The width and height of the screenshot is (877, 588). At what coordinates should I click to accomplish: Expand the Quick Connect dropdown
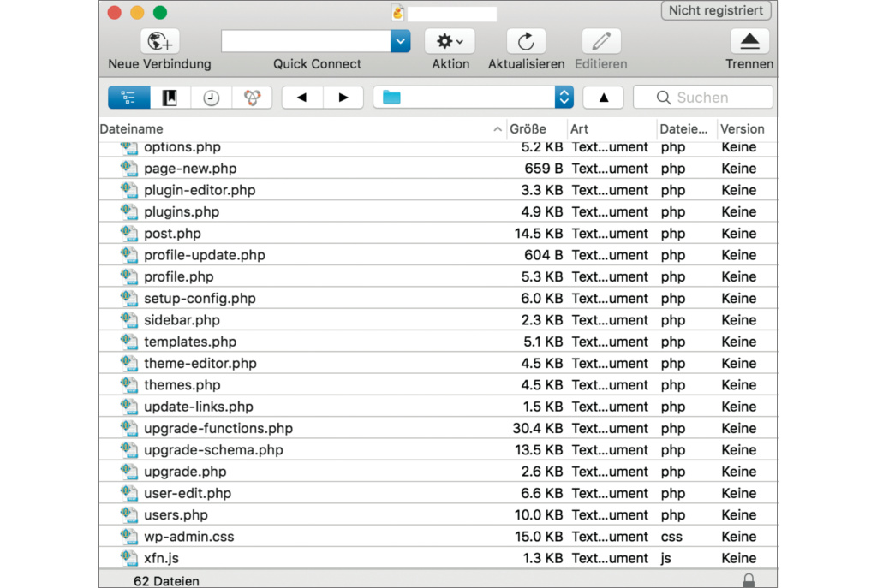[400, 41]
